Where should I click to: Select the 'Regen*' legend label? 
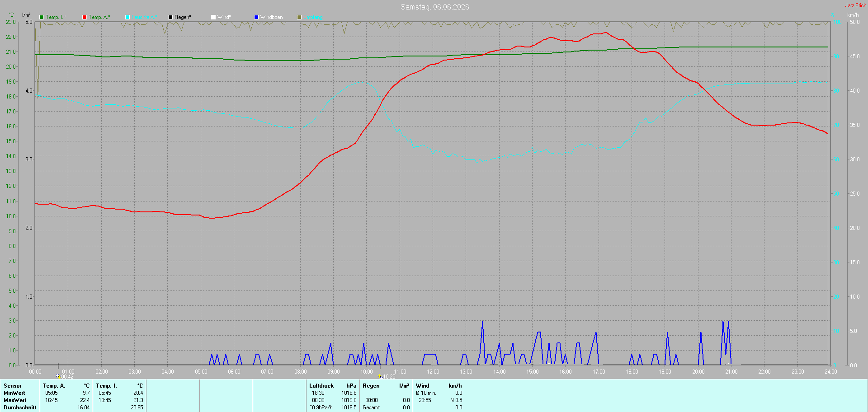pyautogui.click(x=183, y=17)
